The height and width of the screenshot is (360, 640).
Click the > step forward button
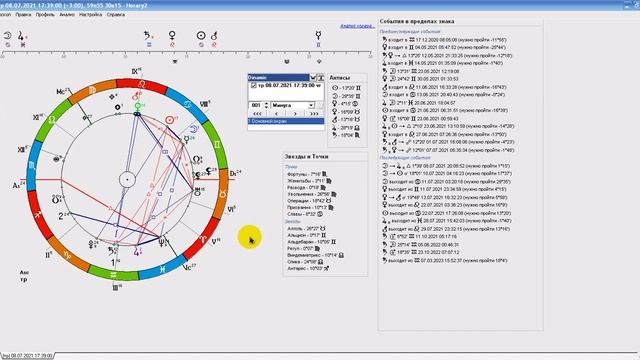coord(295,113)
